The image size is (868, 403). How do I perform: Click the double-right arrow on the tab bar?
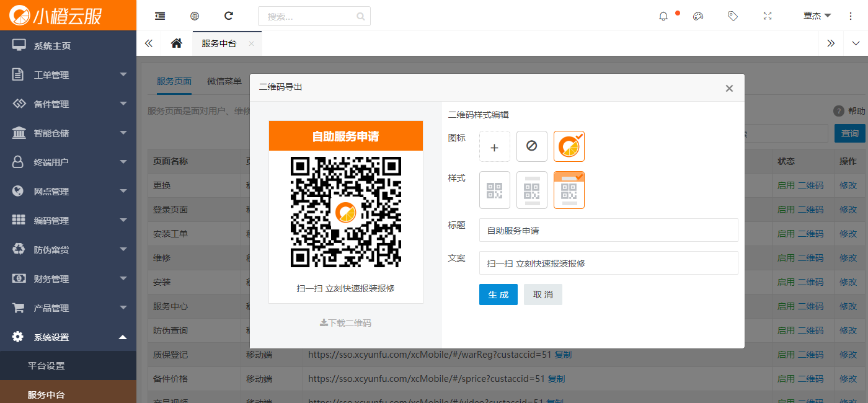pos(831,43)
